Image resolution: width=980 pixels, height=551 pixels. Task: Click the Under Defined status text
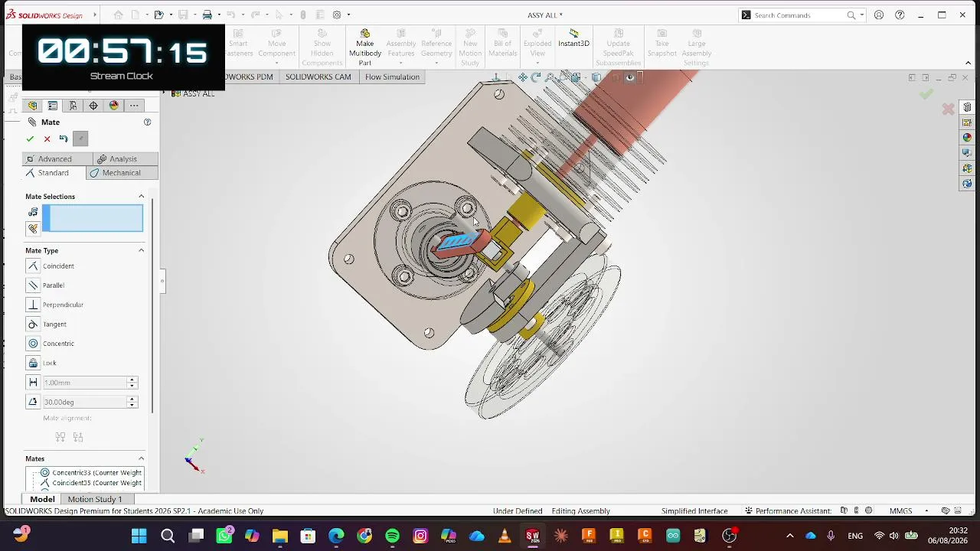click(x=518, y=511)
